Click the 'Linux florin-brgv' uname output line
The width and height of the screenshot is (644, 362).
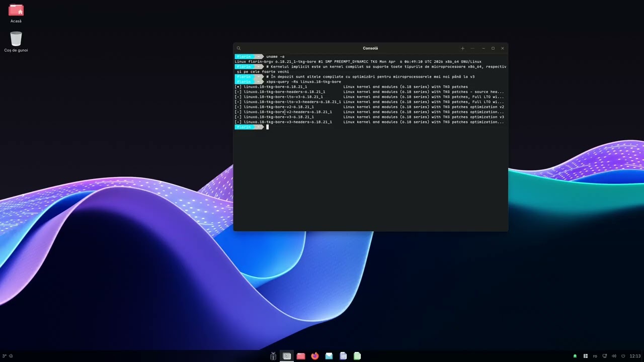358,61
